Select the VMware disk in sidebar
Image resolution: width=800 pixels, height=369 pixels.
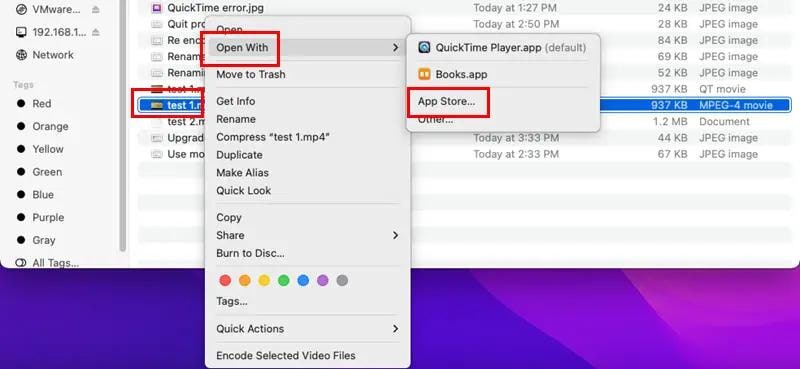[x=56, y=9]
